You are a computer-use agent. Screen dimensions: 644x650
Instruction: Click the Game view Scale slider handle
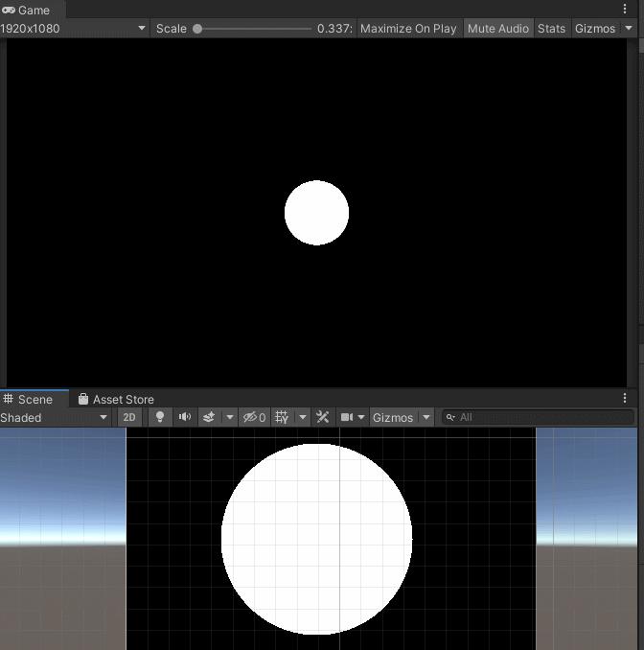197,29
